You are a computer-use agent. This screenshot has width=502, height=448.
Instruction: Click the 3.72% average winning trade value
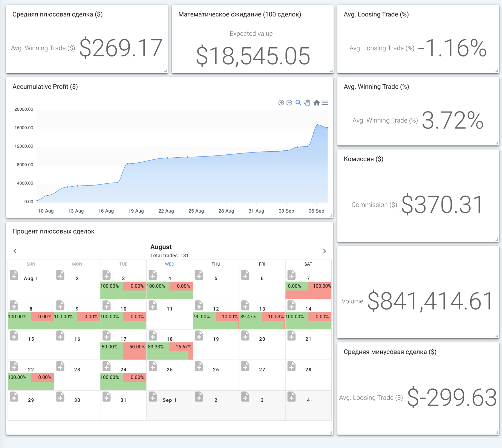452,120
